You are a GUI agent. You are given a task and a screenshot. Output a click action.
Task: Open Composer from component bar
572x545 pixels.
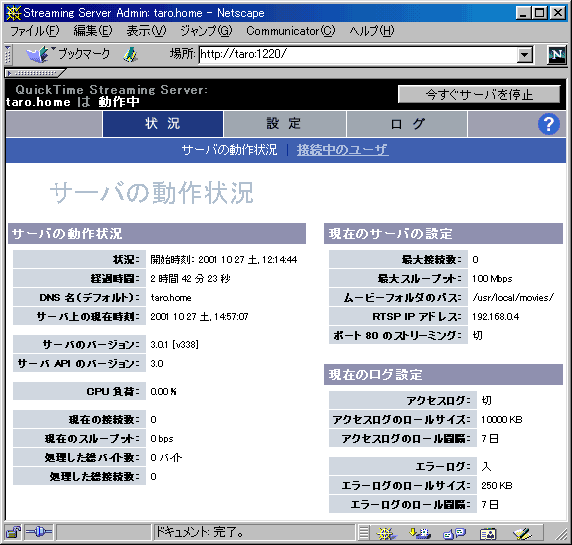522,534
